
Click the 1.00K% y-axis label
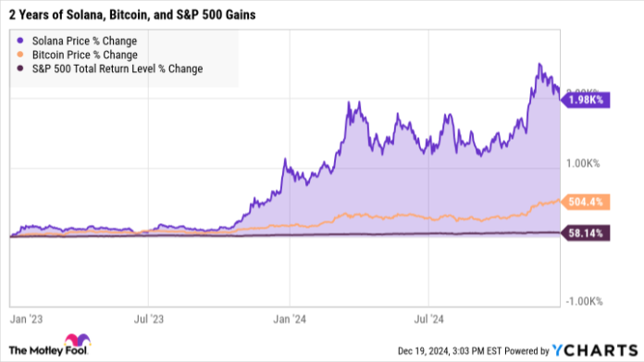click(x=583, y=164)
